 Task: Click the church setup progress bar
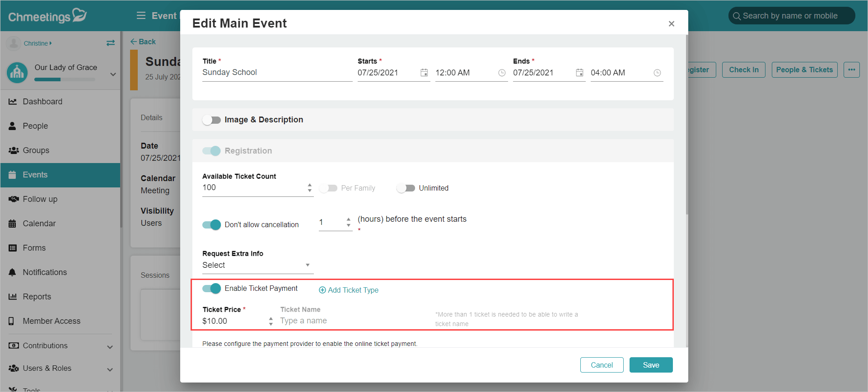tap(65, 79)
